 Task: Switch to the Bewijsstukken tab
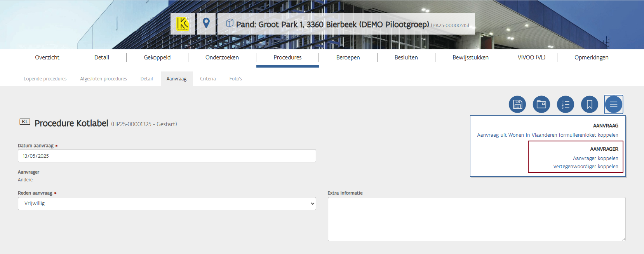pyautogui.click(x=470, y=57)
